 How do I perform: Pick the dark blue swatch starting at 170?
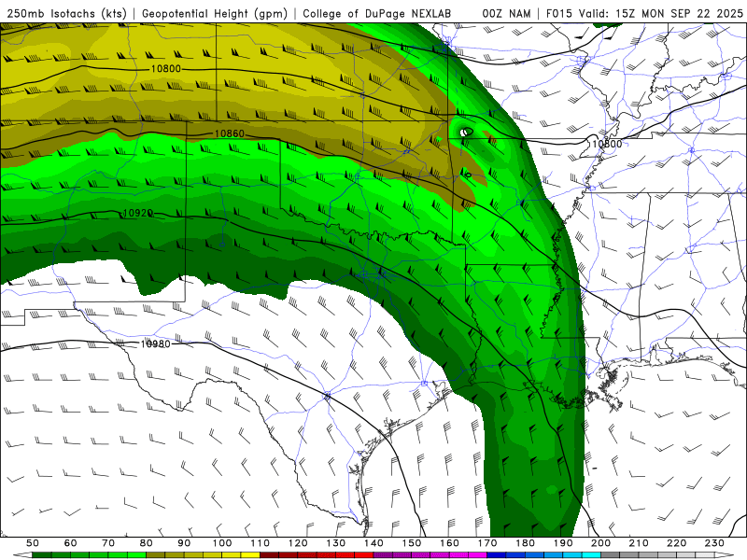pos(497,555)
